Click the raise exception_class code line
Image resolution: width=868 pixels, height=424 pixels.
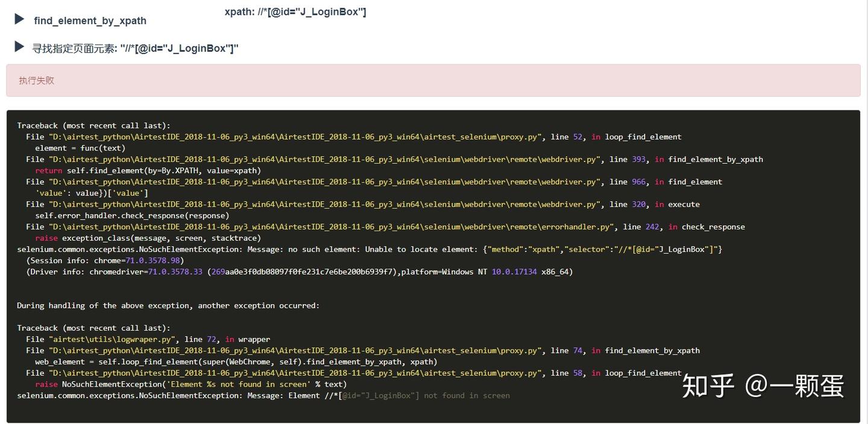145,237
